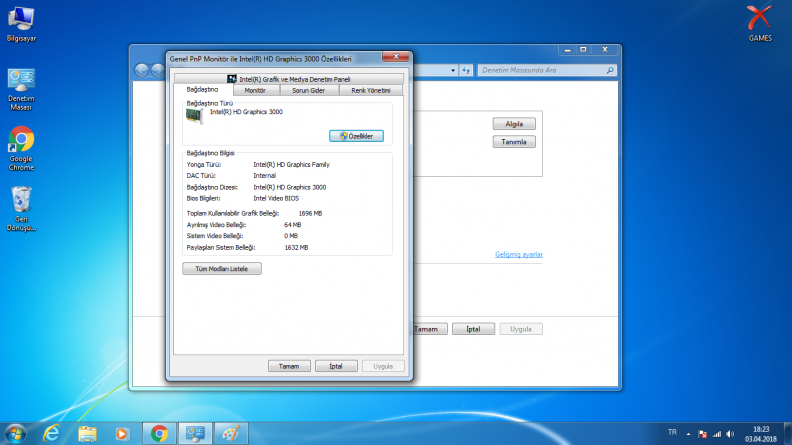Open the Gelişmiş ayarlar link
Image resolution: width=792 pixels, height=445 pixels.
click(x=519, y=255)
